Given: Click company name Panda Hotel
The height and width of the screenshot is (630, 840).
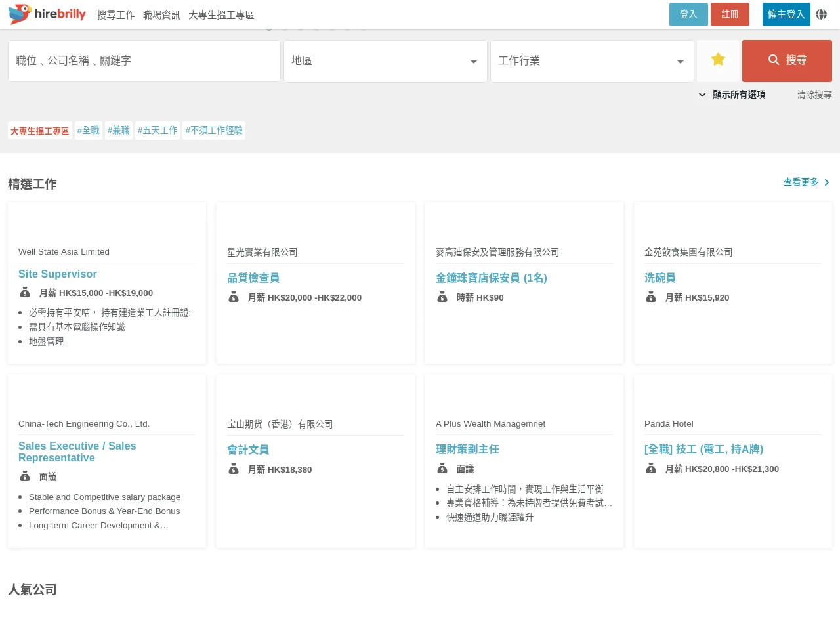Looking at the screenshot, I should (x=669, y=423).
